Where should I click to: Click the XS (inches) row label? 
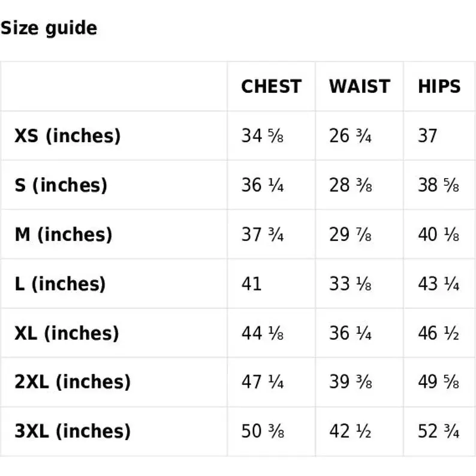(68, 135)
